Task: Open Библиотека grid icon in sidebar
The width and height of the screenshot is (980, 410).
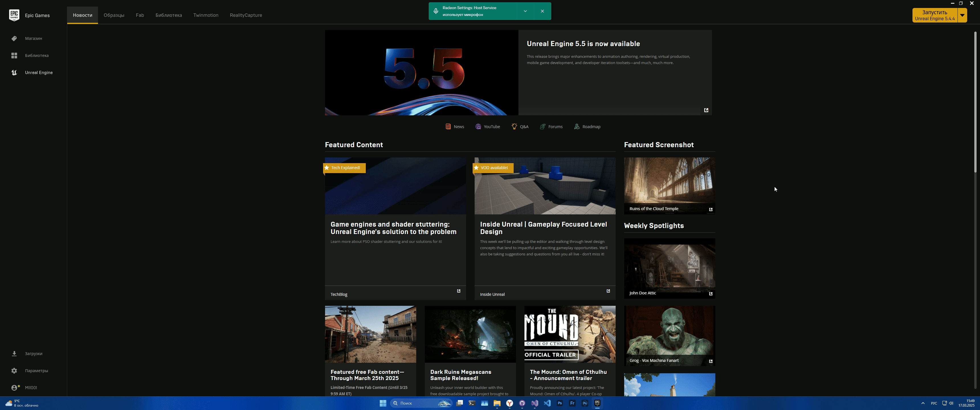Action: (14, 56)
